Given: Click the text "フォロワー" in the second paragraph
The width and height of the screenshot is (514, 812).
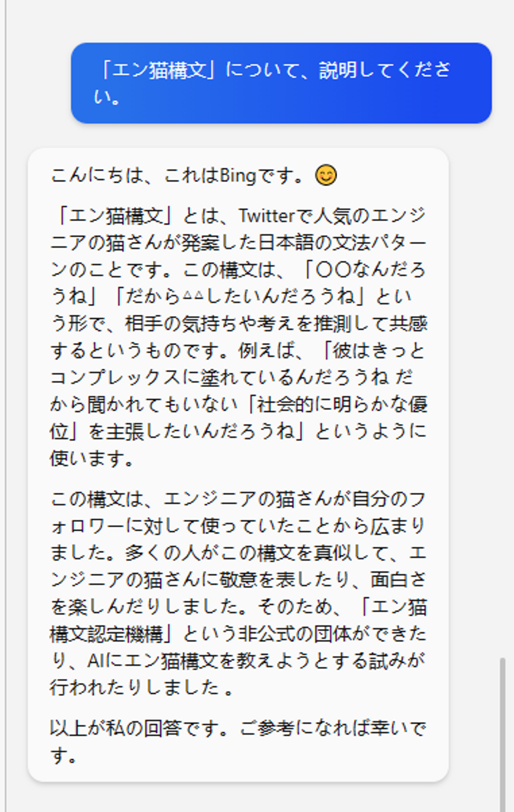Looking at the screenshot, I should click(x=238, y=513).
